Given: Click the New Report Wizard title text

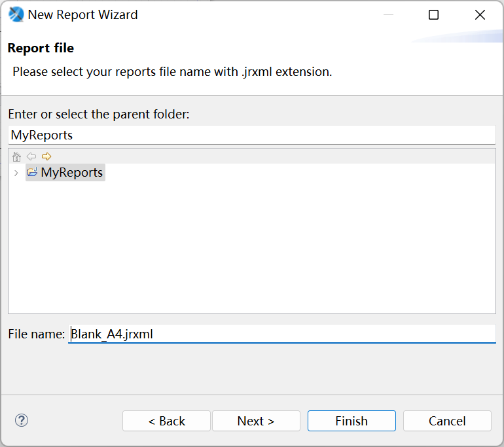Looking at the screenshot, I should [x=82, y=15].
